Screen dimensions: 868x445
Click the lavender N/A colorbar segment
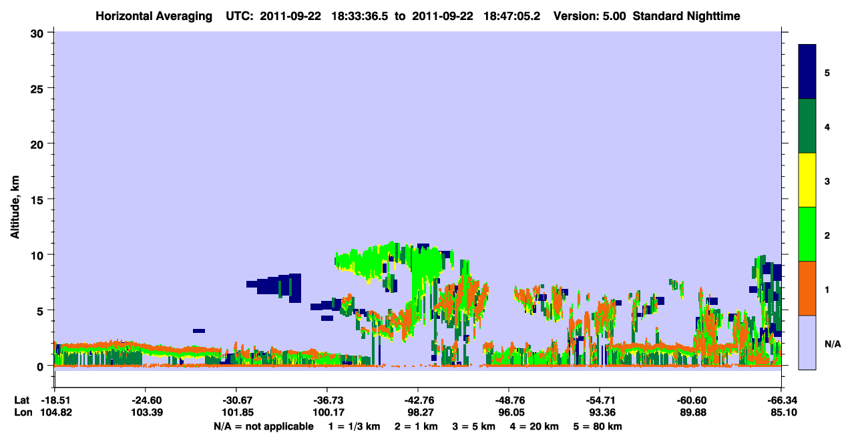point(807,342)
